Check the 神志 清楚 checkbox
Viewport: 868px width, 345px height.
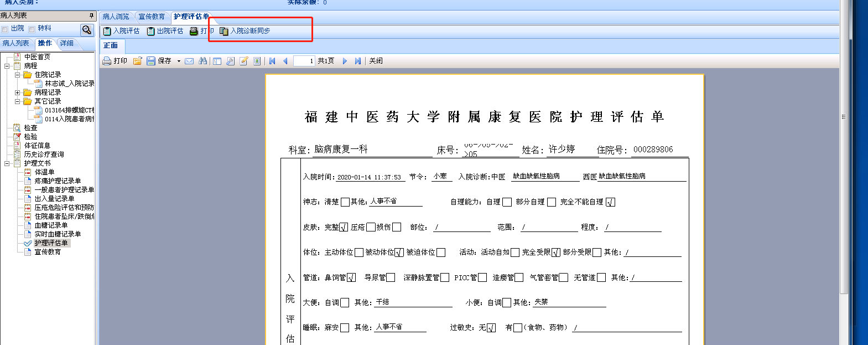click(345, 202)
